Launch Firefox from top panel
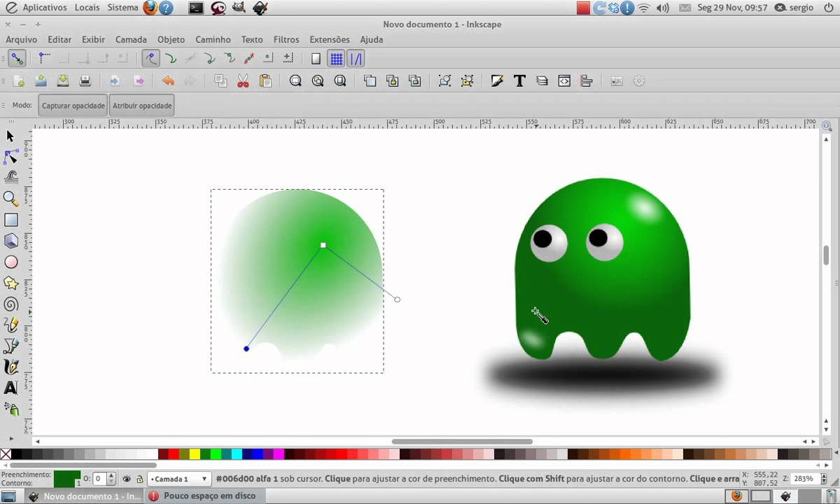 150,8
